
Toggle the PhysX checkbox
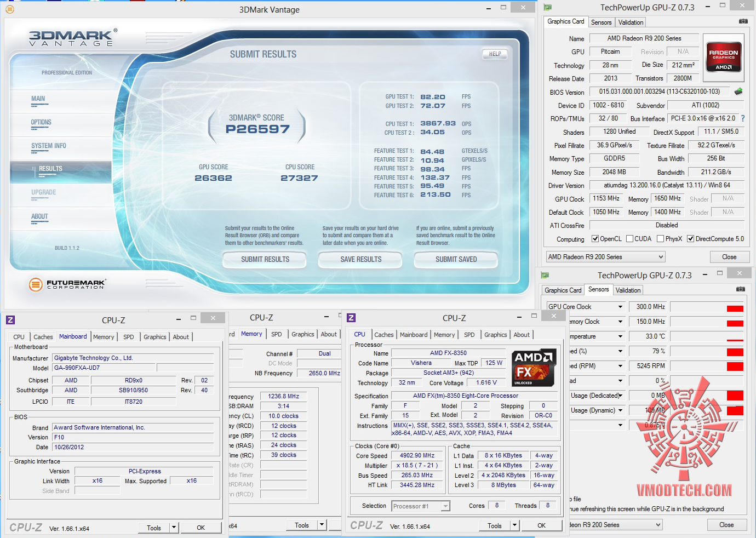click(660, 239)
